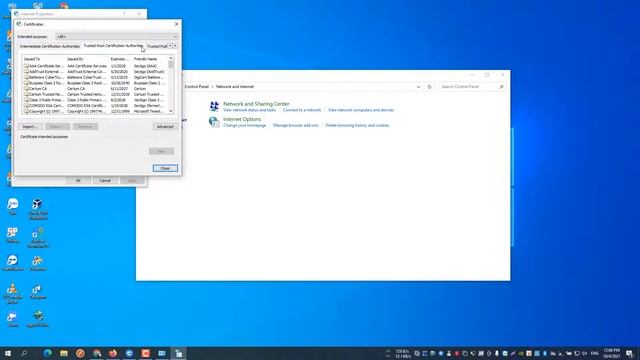Open the Internet Options globe icon
Image resolution: width=640 pixels, height=360 pixels.
coord(214,122)
